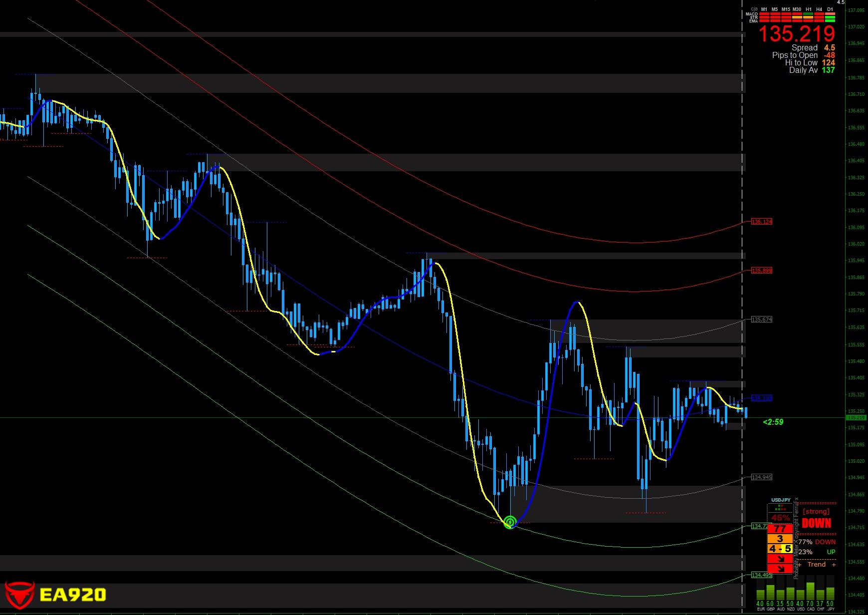Click the dark green H1 MACD cell
Viewport: 868px width, 615px height.
808,14
